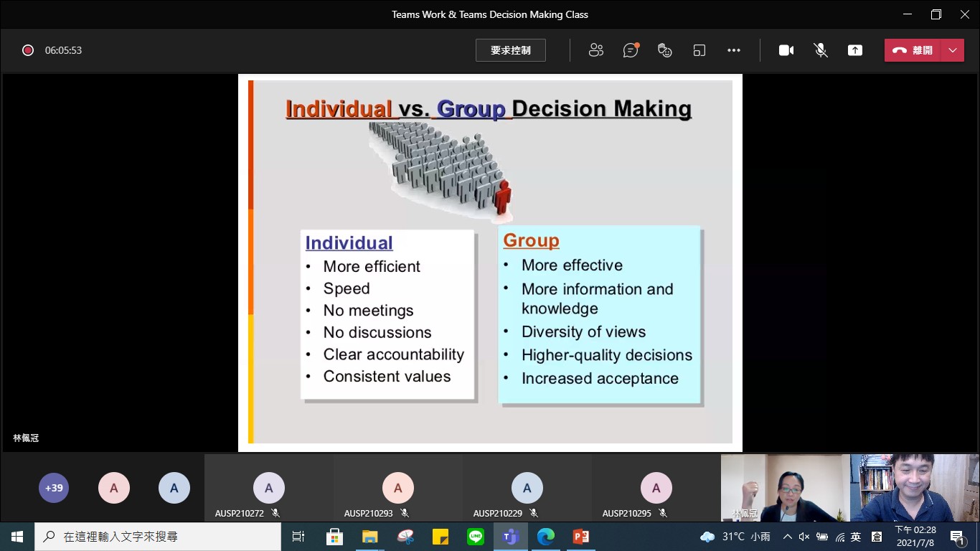Click the presenter name label 林佩冠 under the slide
Image resolution: width=980 pixels, height=551 pixels.
coord(26,438)
